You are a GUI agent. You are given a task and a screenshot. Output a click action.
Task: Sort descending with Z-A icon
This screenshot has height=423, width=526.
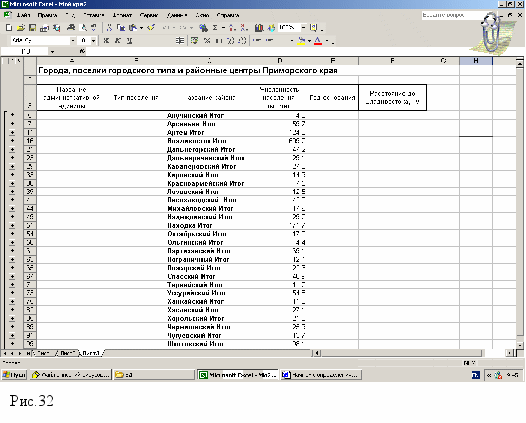click(244, 28)
